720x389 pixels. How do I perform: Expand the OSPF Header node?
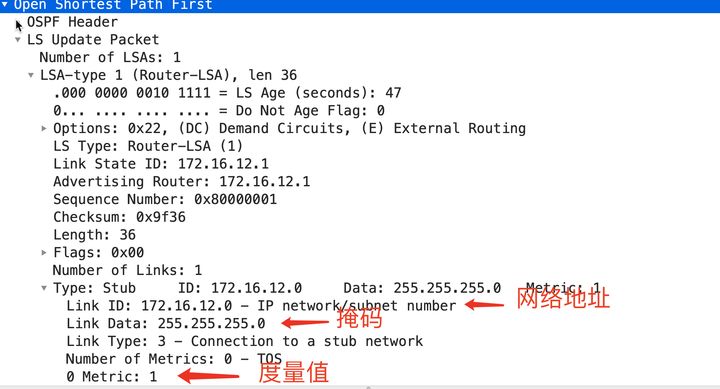18,24
